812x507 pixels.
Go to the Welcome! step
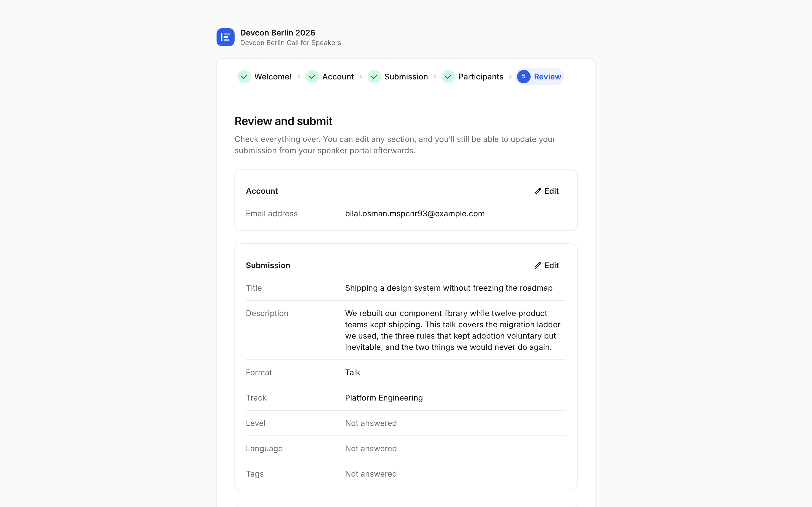pyautogui.click(x=264, y=76)
